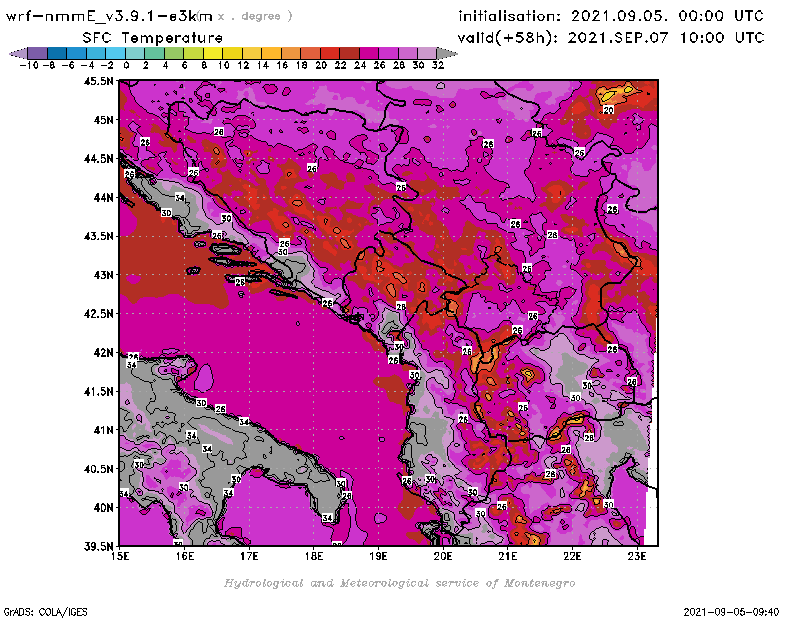Click the gray above-32 arrow on the legend
800x618 pixels.
click(447, 53)
